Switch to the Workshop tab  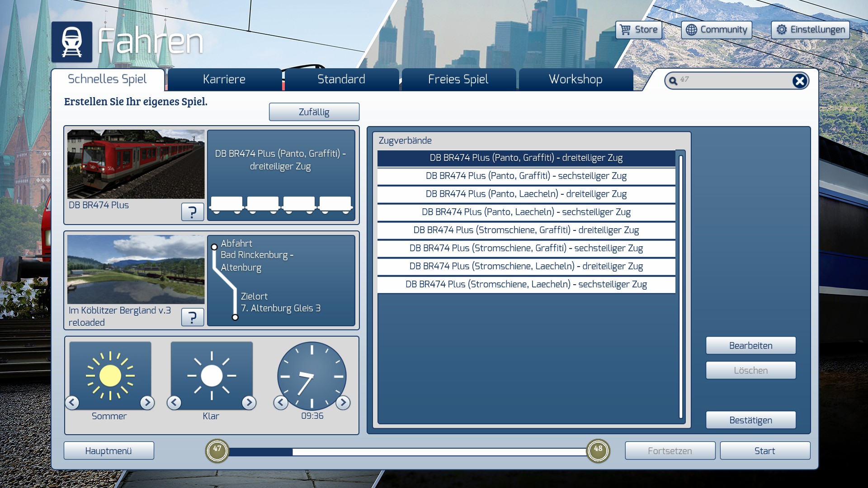(575, 80)
